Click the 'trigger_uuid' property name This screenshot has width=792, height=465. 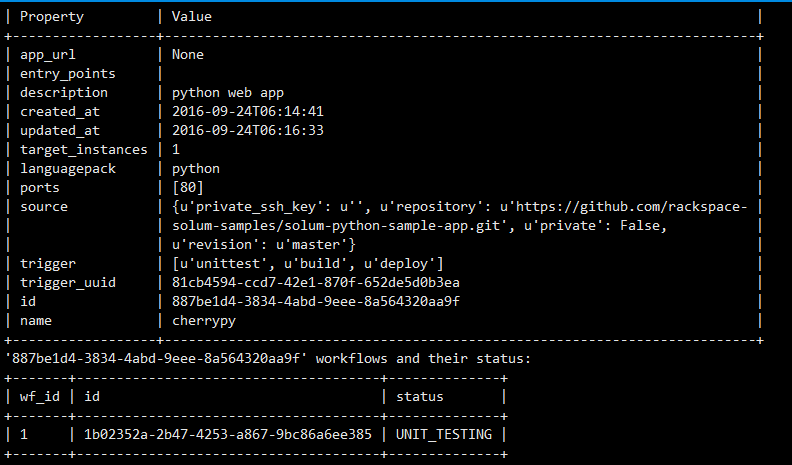pyautogui.click(x=68, y=283)
